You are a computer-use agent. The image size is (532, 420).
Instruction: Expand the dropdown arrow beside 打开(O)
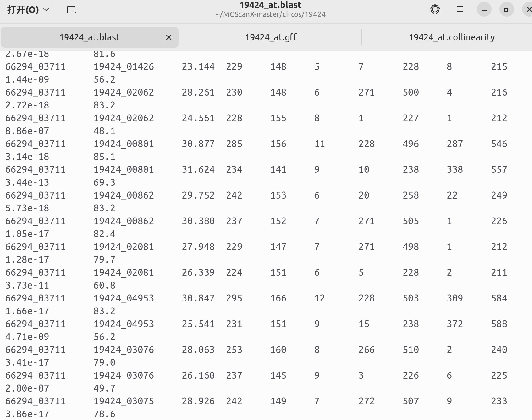coord(46,9)
